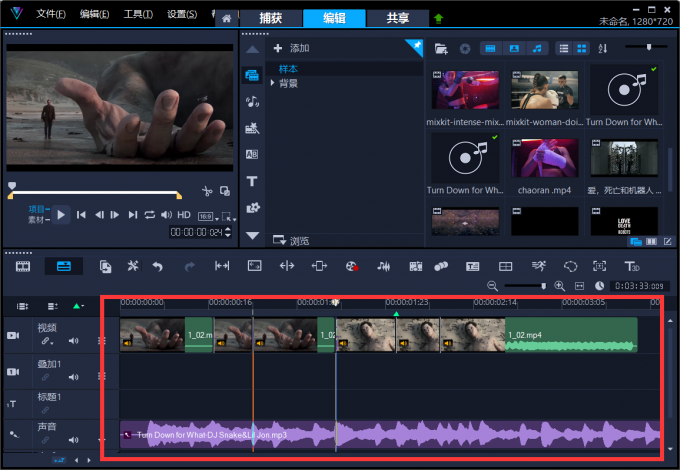Open the T Title library category
The width and height of the screenshot is (680, 470).
point(252,181)
